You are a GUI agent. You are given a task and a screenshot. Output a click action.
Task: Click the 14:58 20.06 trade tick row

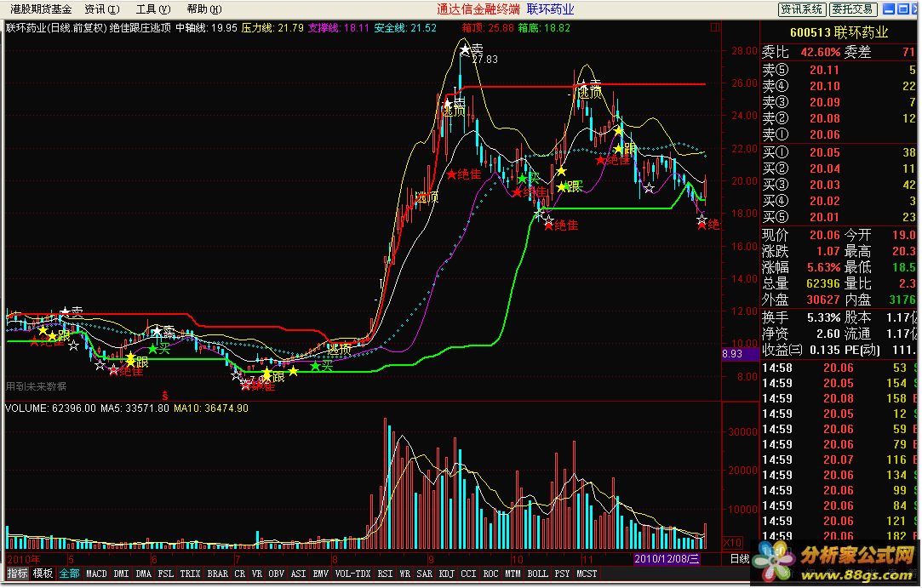(840, 368)
